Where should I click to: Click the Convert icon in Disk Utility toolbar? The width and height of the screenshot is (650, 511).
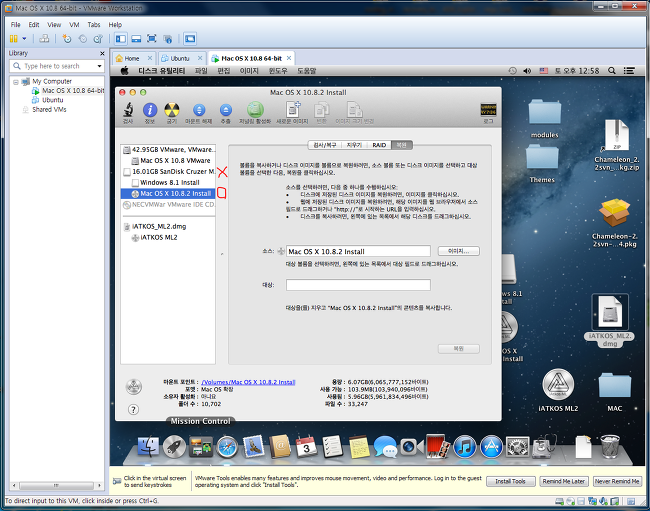pyautogui.click(x=321, y=111)
